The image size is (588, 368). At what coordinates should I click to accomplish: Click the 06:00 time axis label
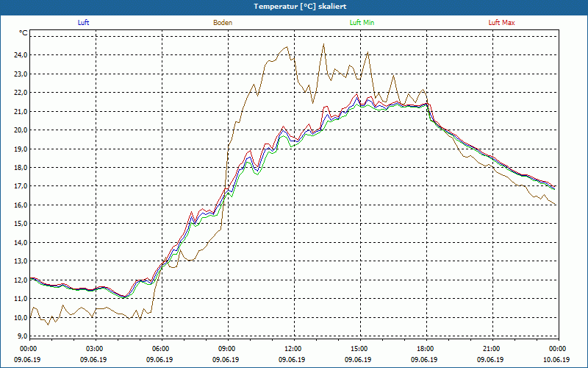(x=162, y=349)
